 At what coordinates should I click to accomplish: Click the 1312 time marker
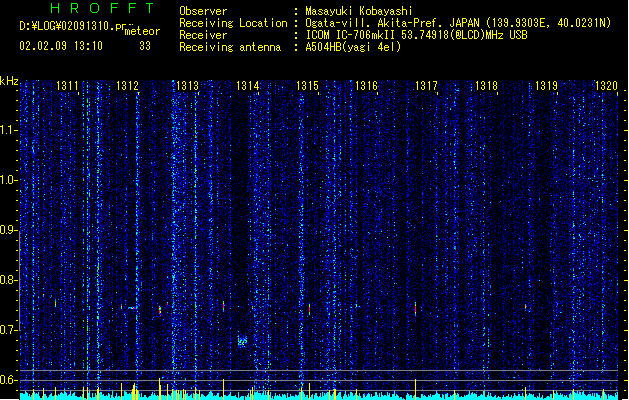click(127, 86)
